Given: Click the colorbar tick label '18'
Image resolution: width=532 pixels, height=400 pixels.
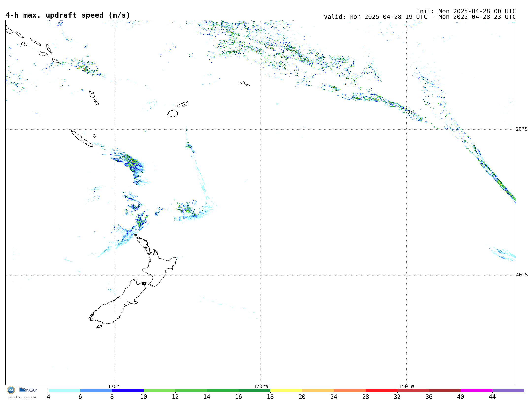Looking at the screenshot, I should (x=270, y=397).
